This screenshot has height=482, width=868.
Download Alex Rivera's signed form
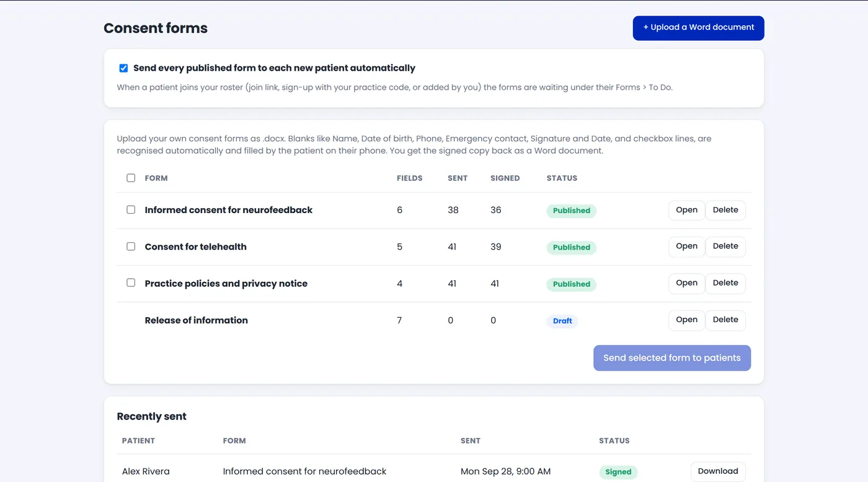pos(718,471)
